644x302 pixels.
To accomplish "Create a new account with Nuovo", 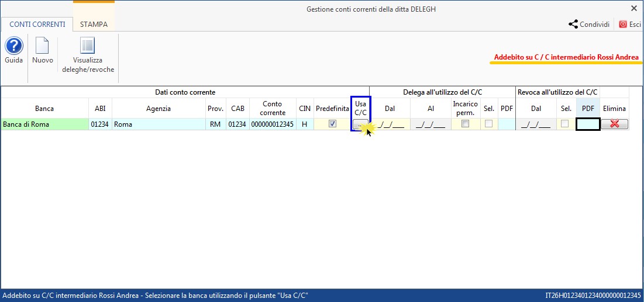I will click(43, 47).
